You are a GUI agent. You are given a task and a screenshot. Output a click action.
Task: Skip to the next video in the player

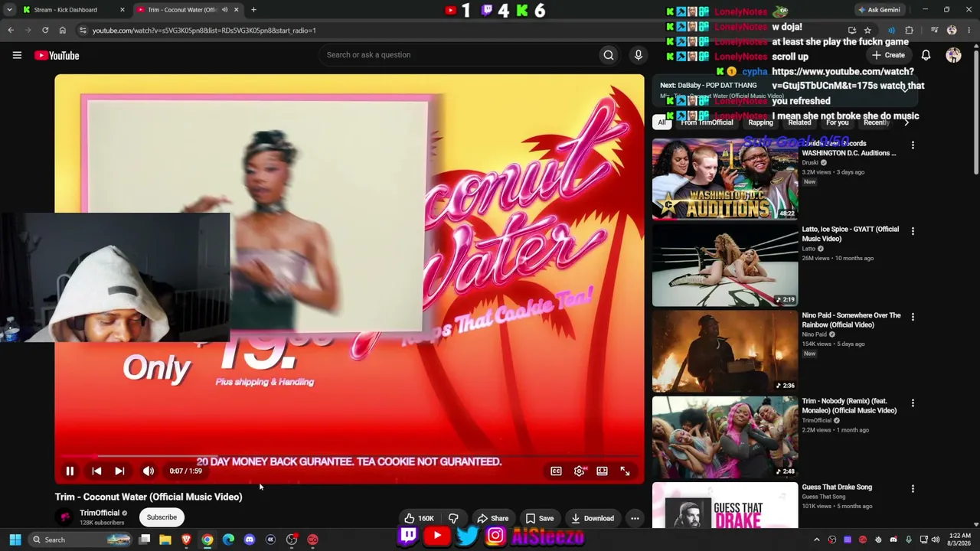pyautogui.click(x=119, y=471)
